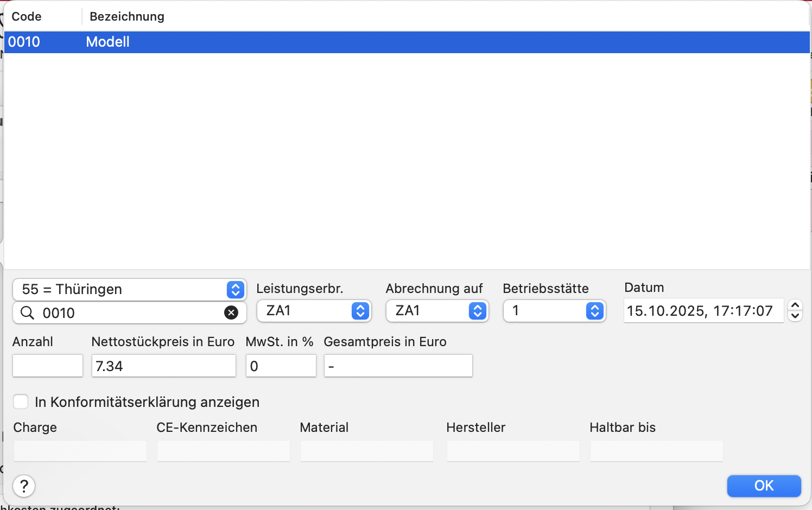Focus the search field containing 0010
This screenshot has height=510, width=812.
(129, 313)
